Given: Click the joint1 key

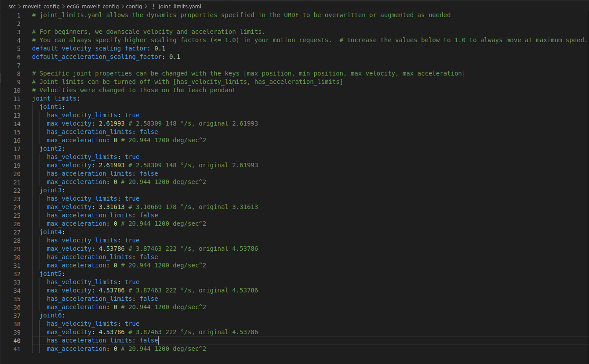Looking at the screenshot, I should [51, 107].
